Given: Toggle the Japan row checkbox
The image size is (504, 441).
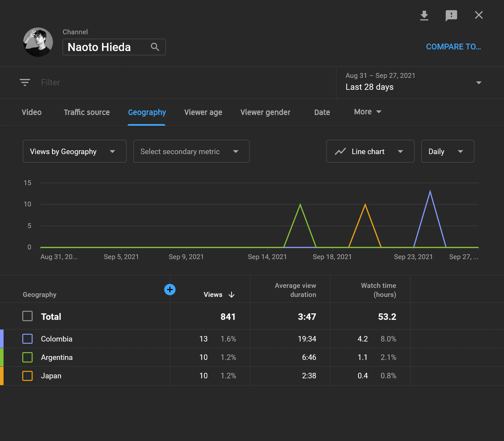Looking at the screenshot, I should pyautogui.click(x=27, y=376).
